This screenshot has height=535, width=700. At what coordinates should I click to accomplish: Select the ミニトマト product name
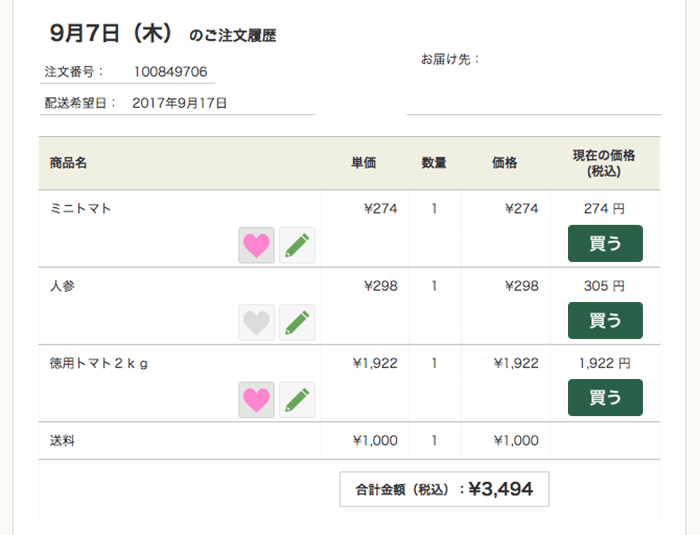(x=81, y=209)
